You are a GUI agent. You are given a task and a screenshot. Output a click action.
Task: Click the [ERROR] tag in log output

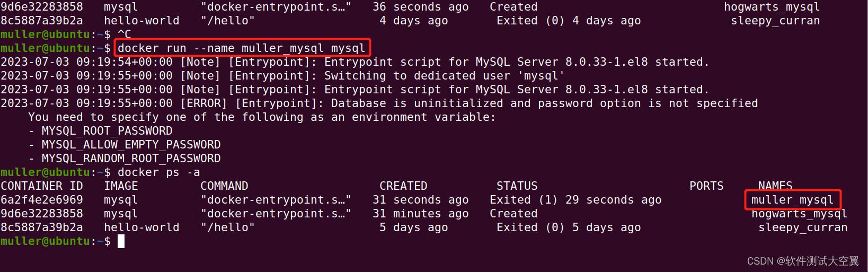point(204,103)
